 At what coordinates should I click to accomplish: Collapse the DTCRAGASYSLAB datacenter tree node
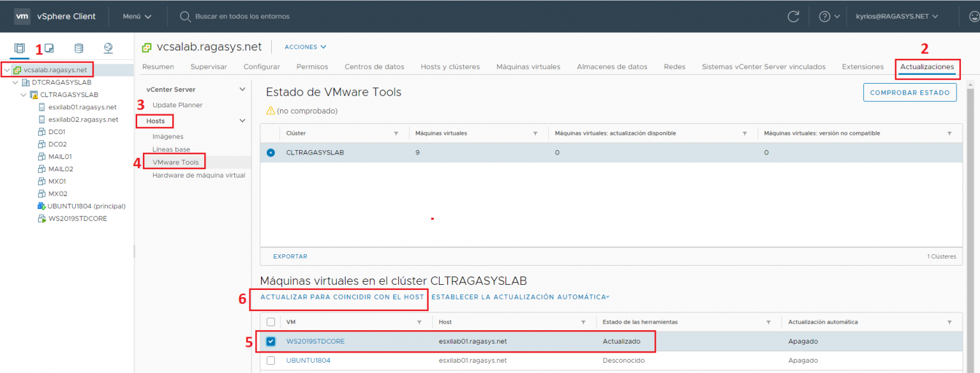tap(14, 82)
